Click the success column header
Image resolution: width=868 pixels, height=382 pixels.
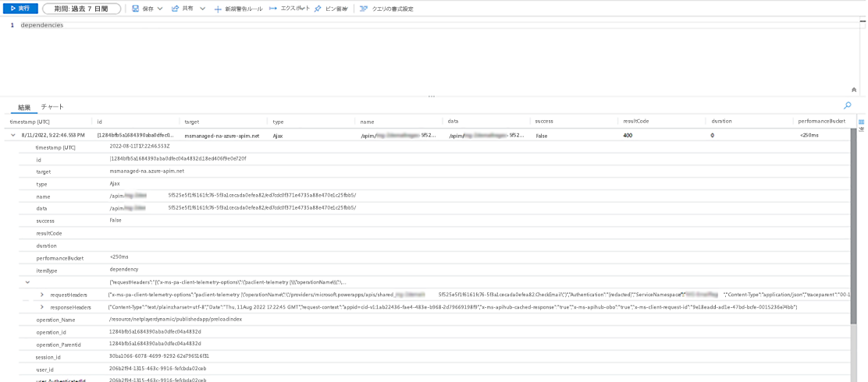pos(543,121)
